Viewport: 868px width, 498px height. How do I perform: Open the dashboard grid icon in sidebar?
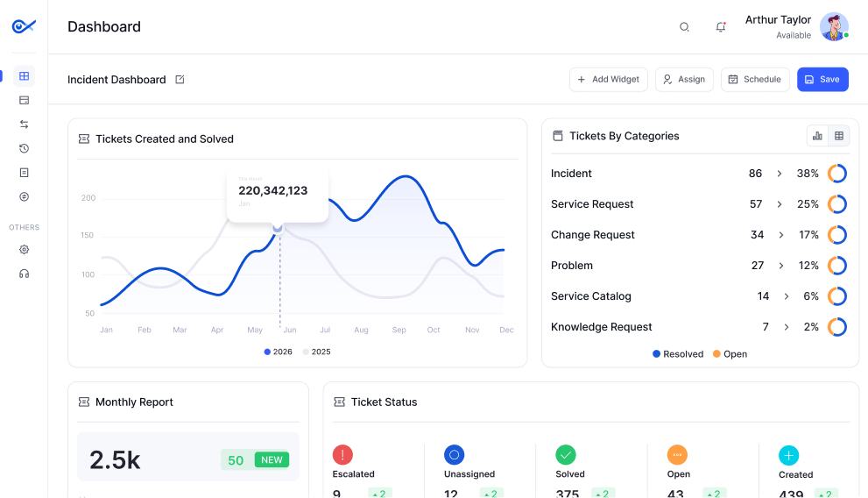click(24, 76)
